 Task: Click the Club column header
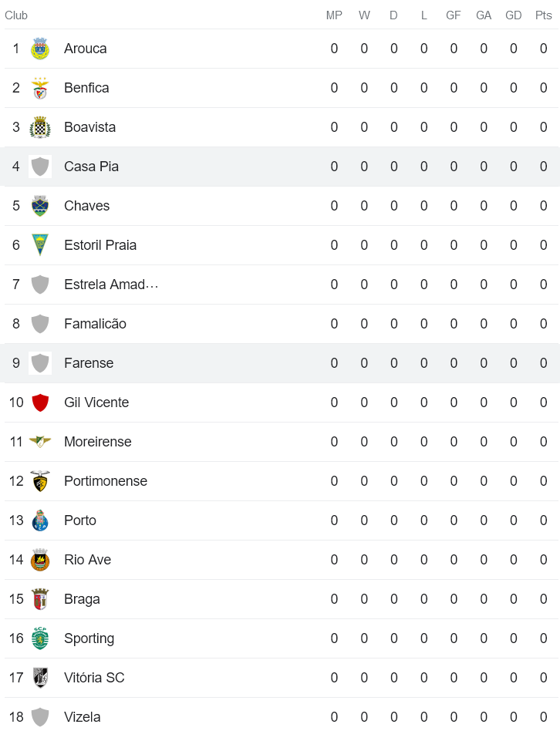[17, 15]
